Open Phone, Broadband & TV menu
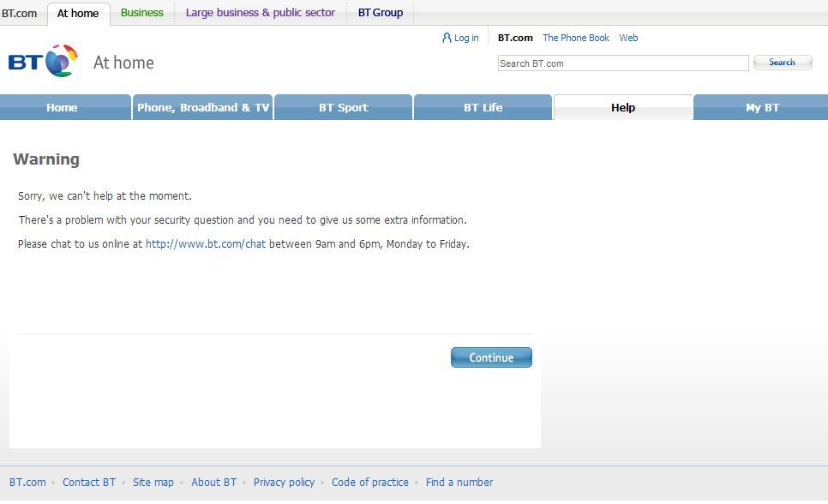The image size is (828, 504). [x=203, y=107]
